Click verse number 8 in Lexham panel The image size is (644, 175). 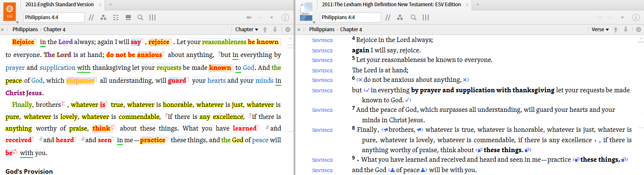pos(353,128)
